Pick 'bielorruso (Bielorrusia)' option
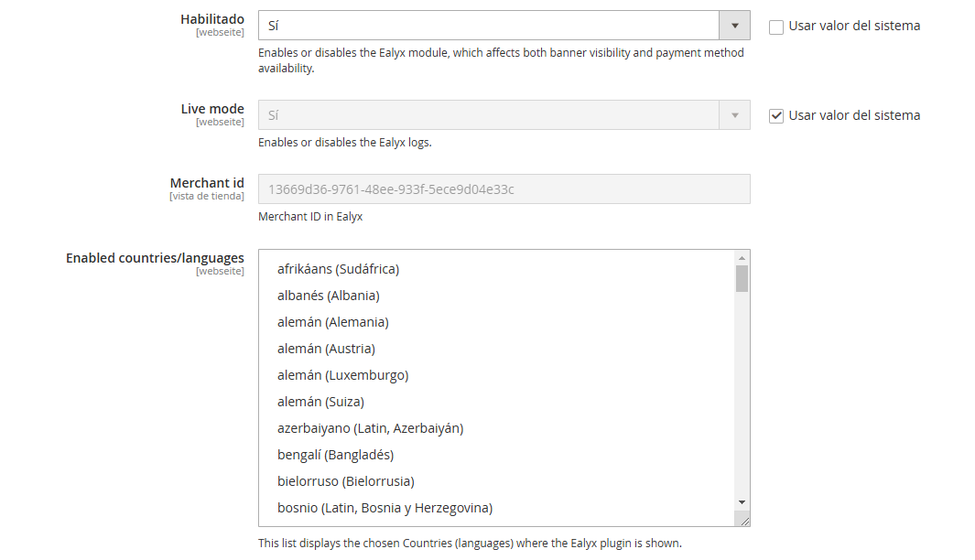Screen dimensions: 975x560 pos(345,481)
